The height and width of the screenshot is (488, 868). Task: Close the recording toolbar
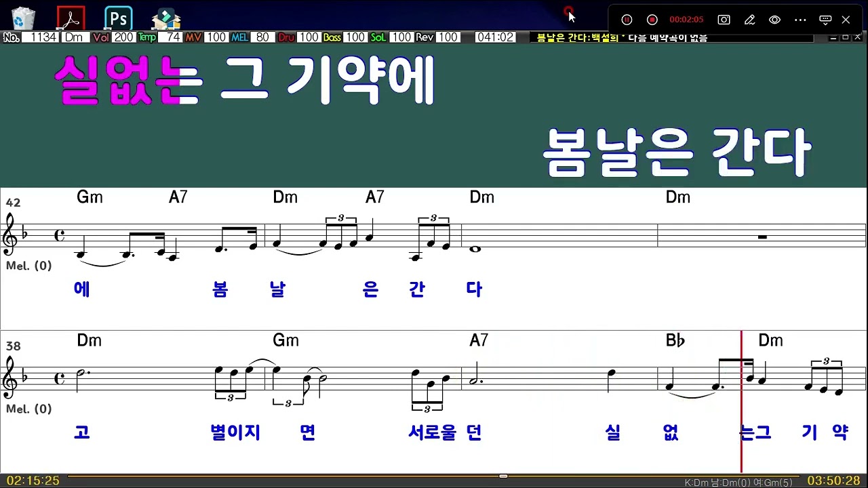pyautogui.click(x=846, y=20)
